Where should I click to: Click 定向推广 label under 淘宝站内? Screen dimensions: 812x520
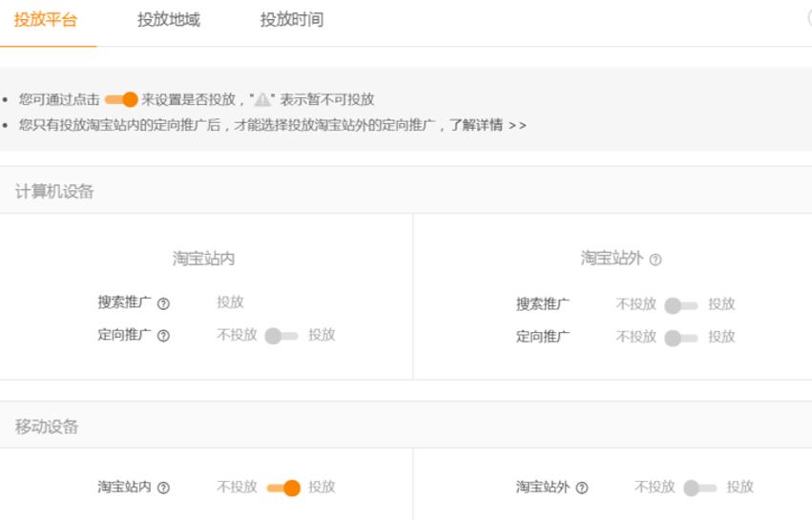tap(124, 335)
